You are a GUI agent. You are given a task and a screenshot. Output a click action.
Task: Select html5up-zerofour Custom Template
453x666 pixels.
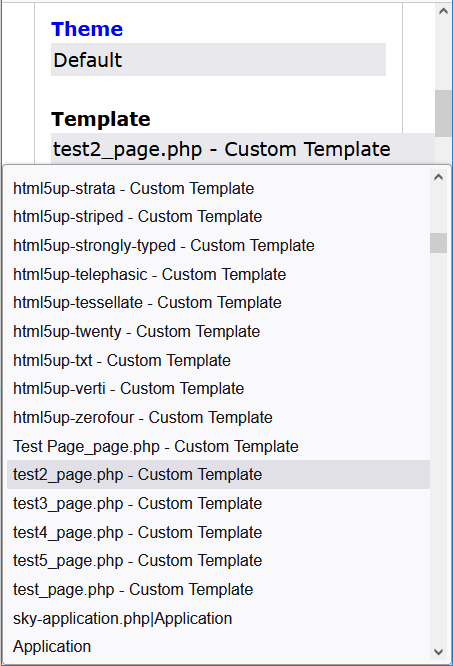(218, 418)
